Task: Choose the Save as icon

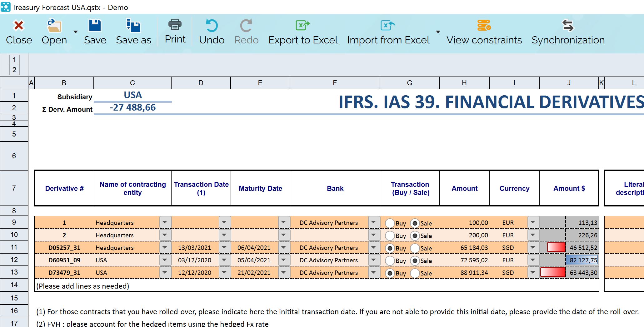Action: click(x=133, y=26)
